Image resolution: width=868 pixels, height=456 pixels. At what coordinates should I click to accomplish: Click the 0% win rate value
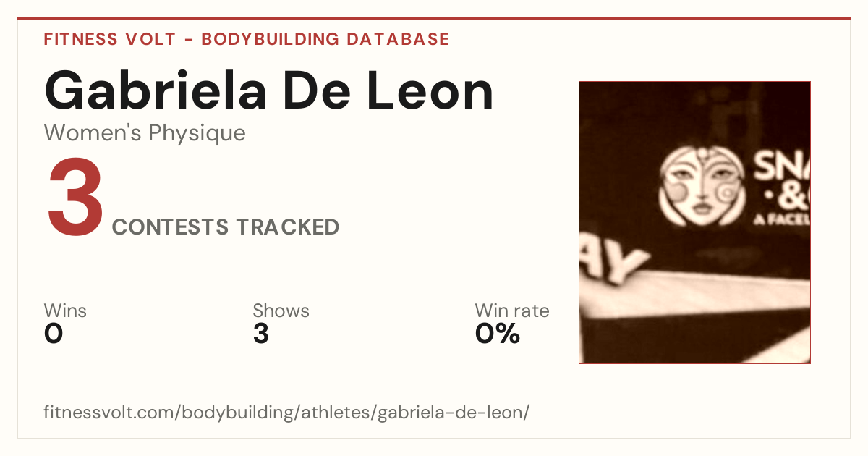click(498, 334)
